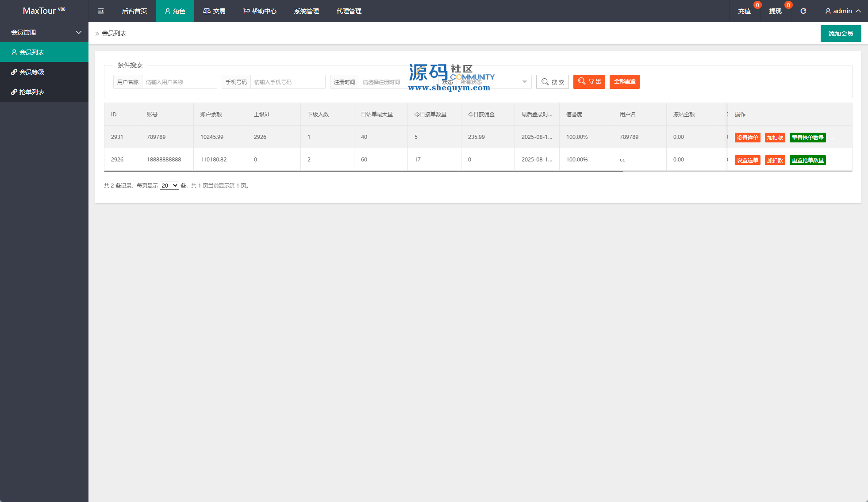The width and height of the screenshot is (868, 502).
Task: Click 重置抢单数量 for member 2926
Action: [x=807, y=160]
